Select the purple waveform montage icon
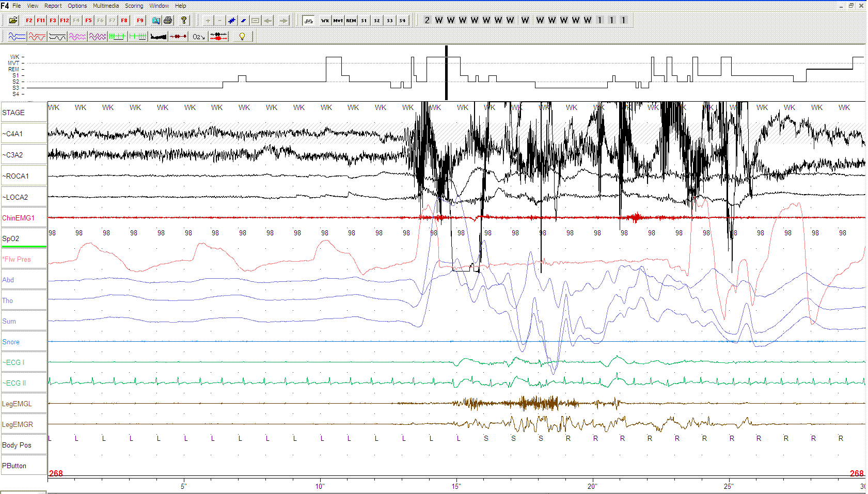Viewport: 868px width, 494px height. [x=98, y=36]
